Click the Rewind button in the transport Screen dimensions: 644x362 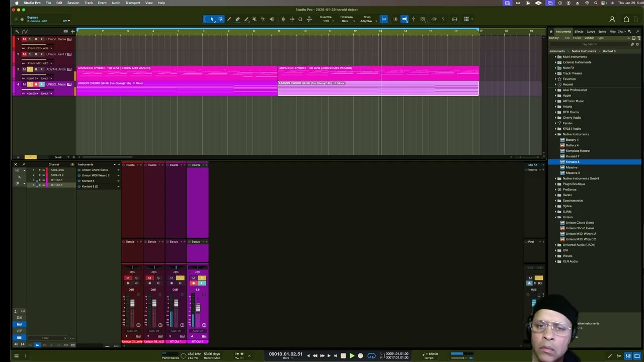click(x=315, y=355)
